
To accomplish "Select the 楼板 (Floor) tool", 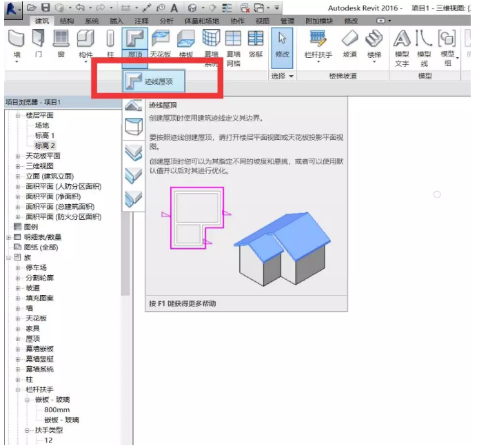I will click(185, 43).
